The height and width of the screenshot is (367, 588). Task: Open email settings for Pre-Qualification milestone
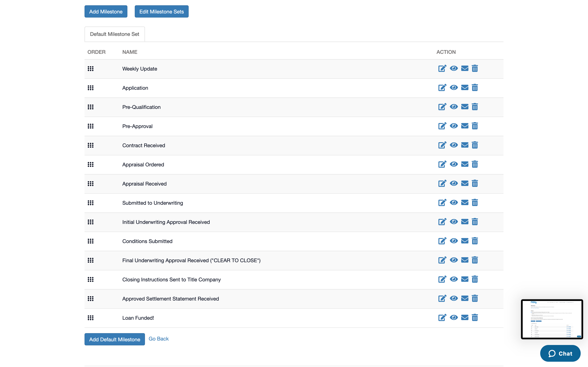tap(464, 107)
